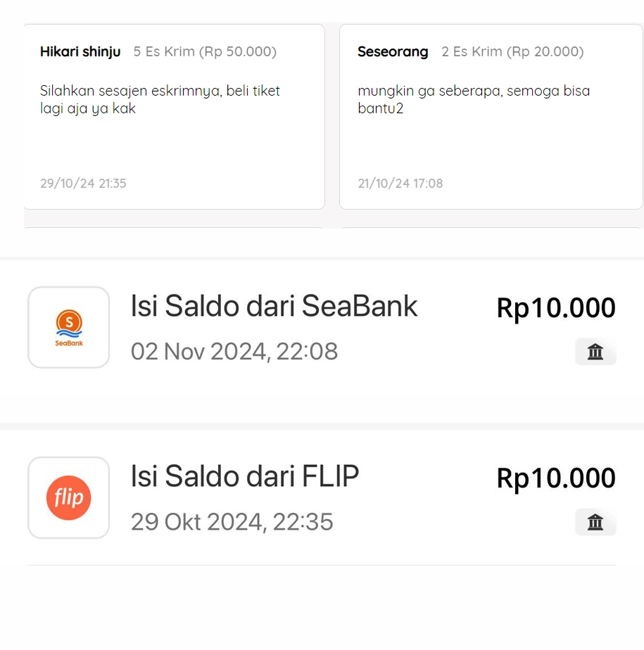Image resolution: width=644 pixels, height=650 pixels.
Task: Tap the bank icon under FLIP amount
Action: (595, 522)
